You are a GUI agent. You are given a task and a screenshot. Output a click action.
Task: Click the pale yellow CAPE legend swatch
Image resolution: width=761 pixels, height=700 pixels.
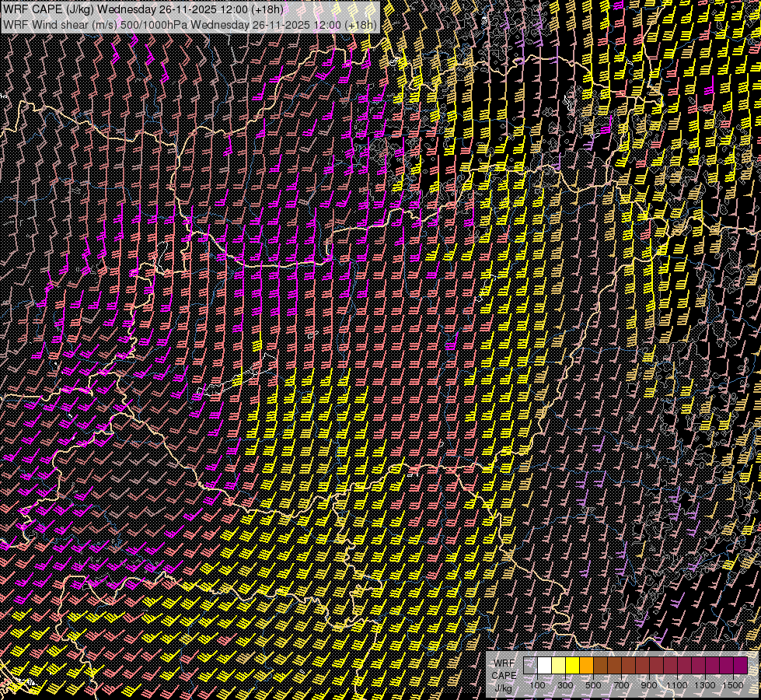point(559,666)
